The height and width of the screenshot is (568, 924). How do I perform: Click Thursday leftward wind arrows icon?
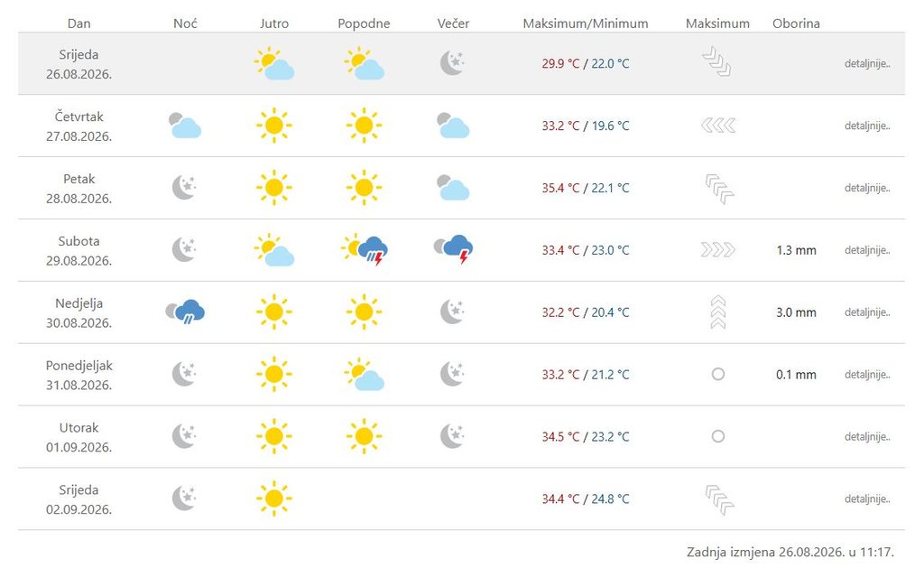click(717, 126)
